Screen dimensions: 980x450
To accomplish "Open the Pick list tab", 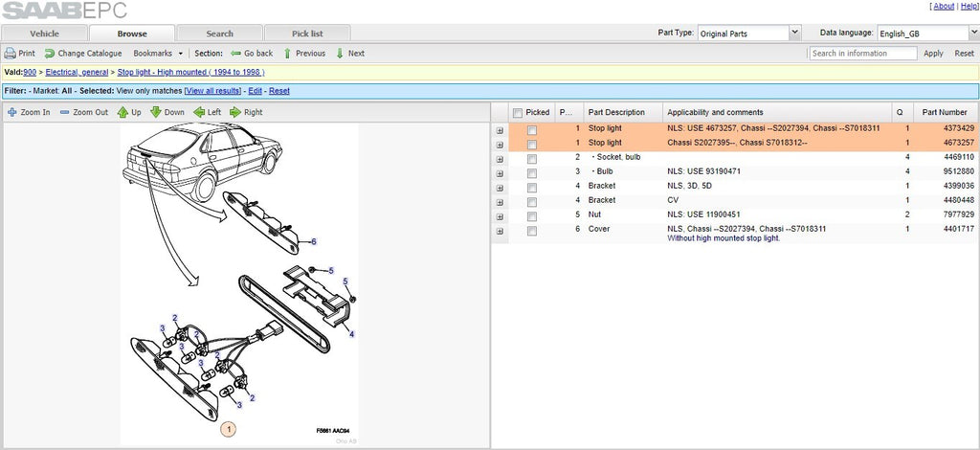I will [307, 34].
